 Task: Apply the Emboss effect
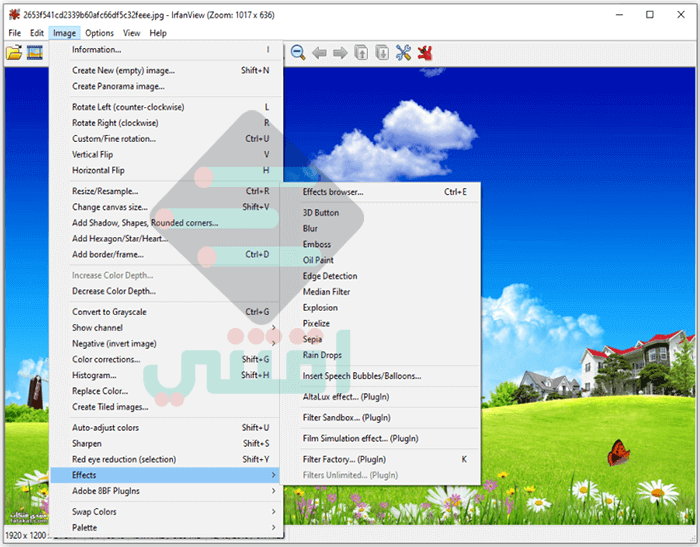[380, 245]
